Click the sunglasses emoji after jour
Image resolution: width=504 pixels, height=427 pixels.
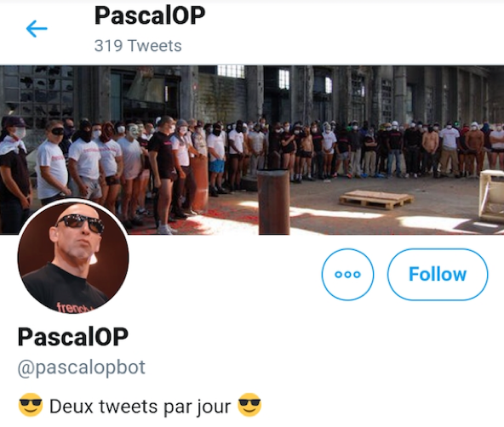click(249, 405)
